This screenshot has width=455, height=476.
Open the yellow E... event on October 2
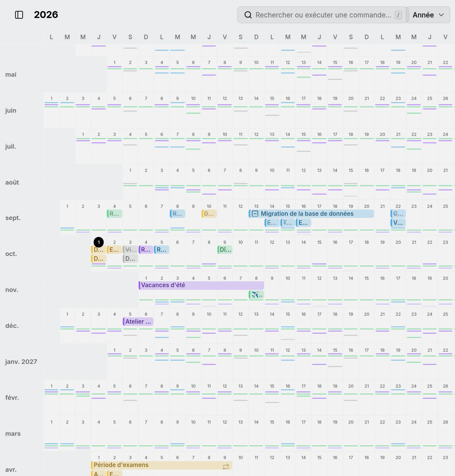(x=115, y=250)
